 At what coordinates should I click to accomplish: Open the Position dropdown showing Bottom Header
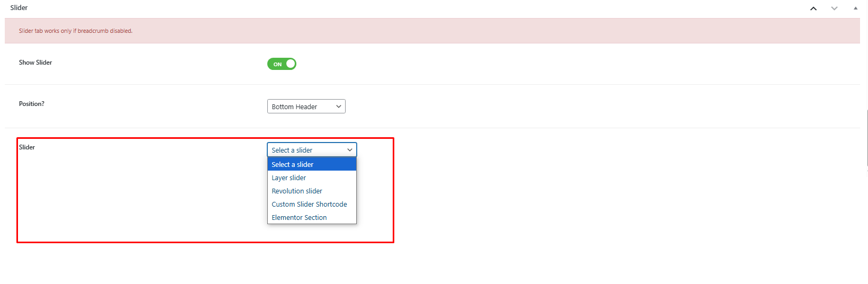click(x=306, y=106)
